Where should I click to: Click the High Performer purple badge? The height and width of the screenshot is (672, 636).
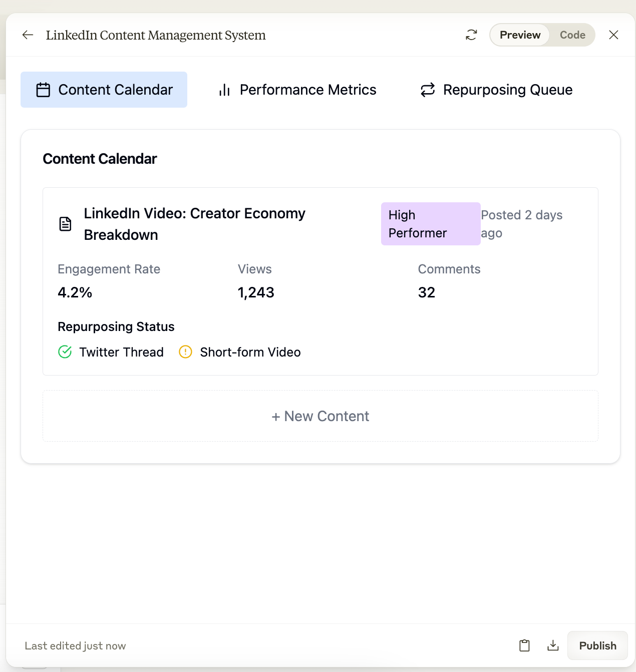[431, 224]
